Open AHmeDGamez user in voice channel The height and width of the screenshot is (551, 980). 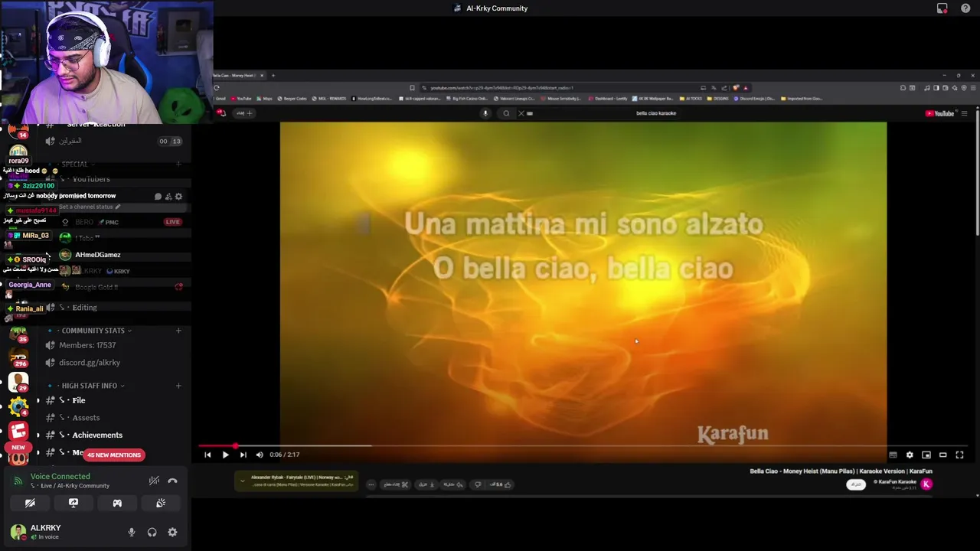[97, 255]
